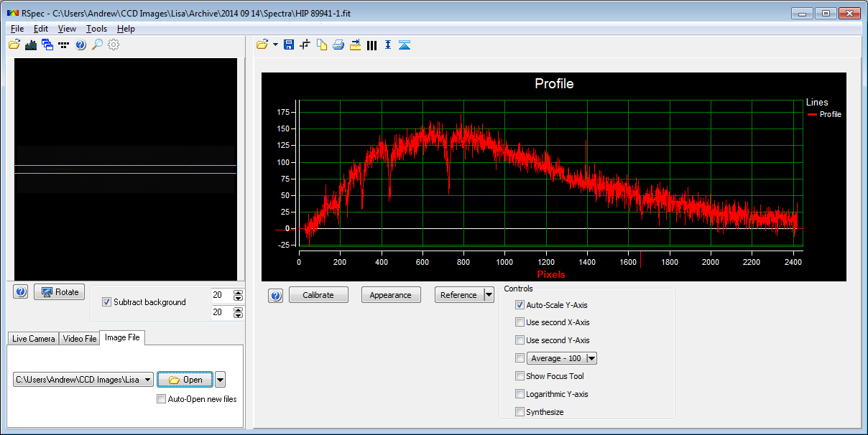Turn on Auto-Open new files
This screenshot has width=868, height=435.
[x=161, y=399]
